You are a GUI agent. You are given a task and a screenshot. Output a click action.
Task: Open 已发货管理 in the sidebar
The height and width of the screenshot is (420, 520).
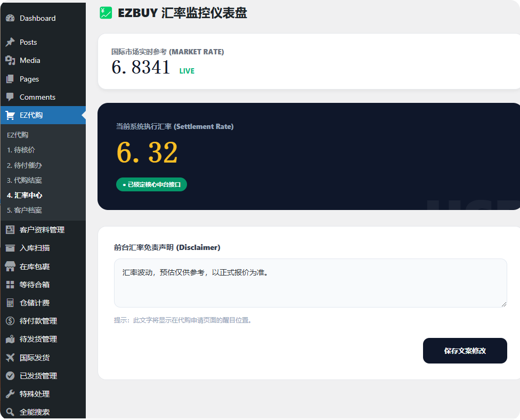pos(38,376)
